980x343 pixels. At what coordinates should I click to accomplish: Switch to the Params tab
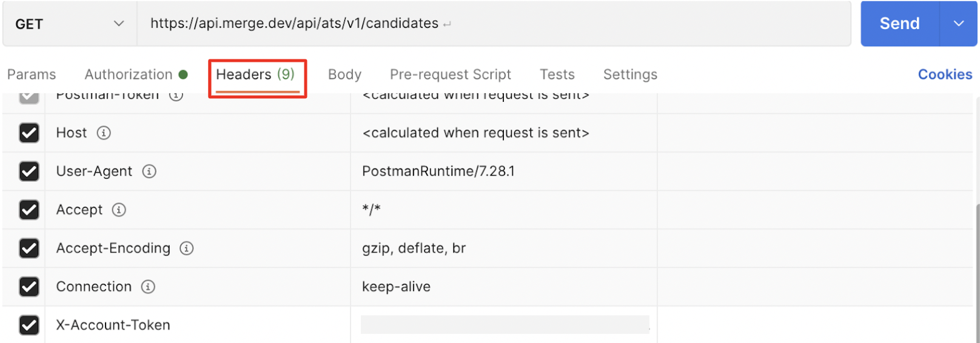pos(32,75)
